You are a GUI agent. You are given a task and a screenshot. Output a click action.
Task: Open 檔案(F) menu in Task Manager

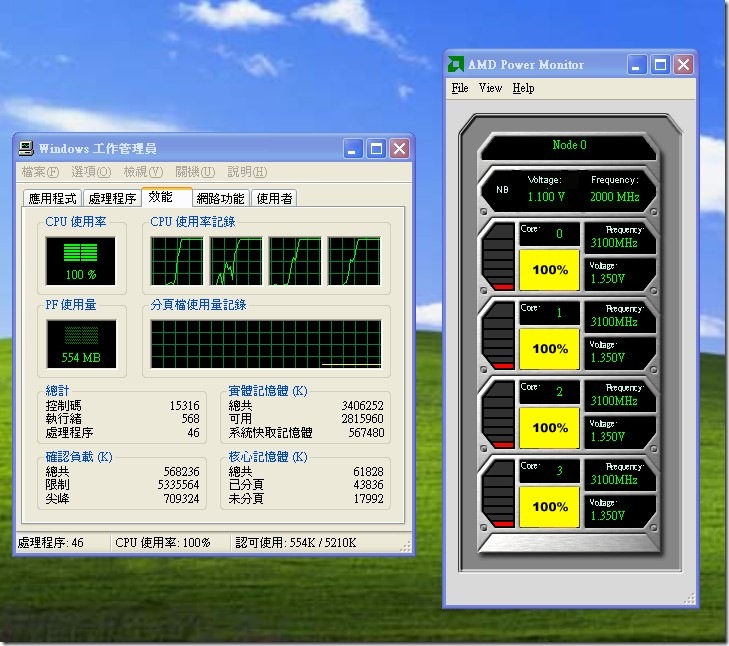pos(40,172)
